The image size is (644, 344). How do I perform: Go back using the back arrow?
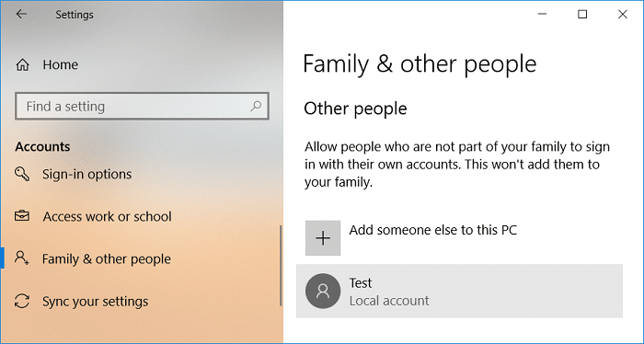click(21, 14)
